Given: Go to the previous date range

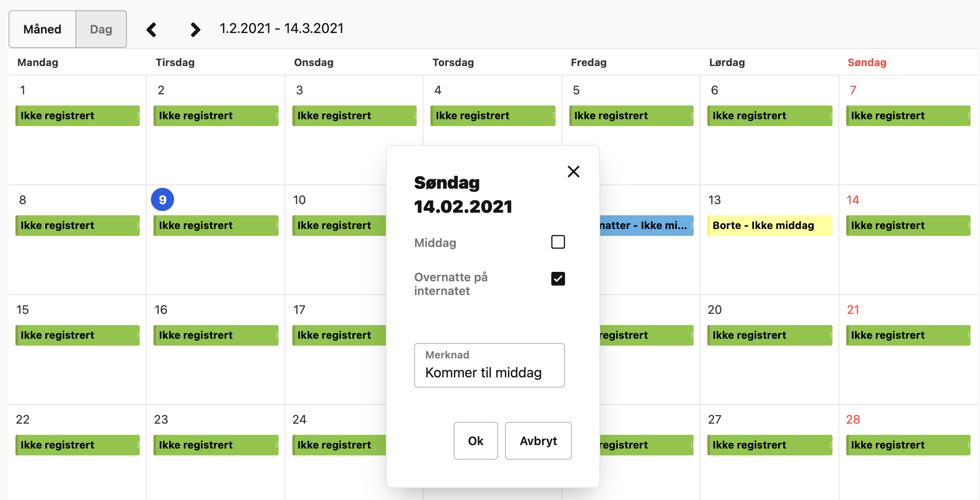Looking at the screenshot, I should (151, 30).
